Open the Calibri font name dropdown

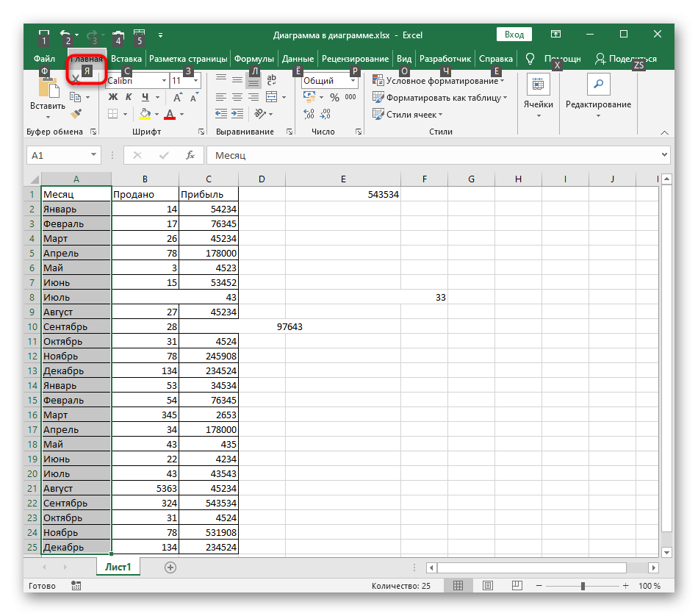[164, 81]
